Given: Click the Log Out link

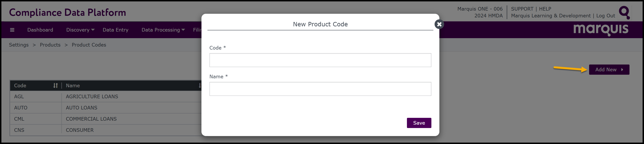Looking at the screenshot, I should tap(605, 16).
